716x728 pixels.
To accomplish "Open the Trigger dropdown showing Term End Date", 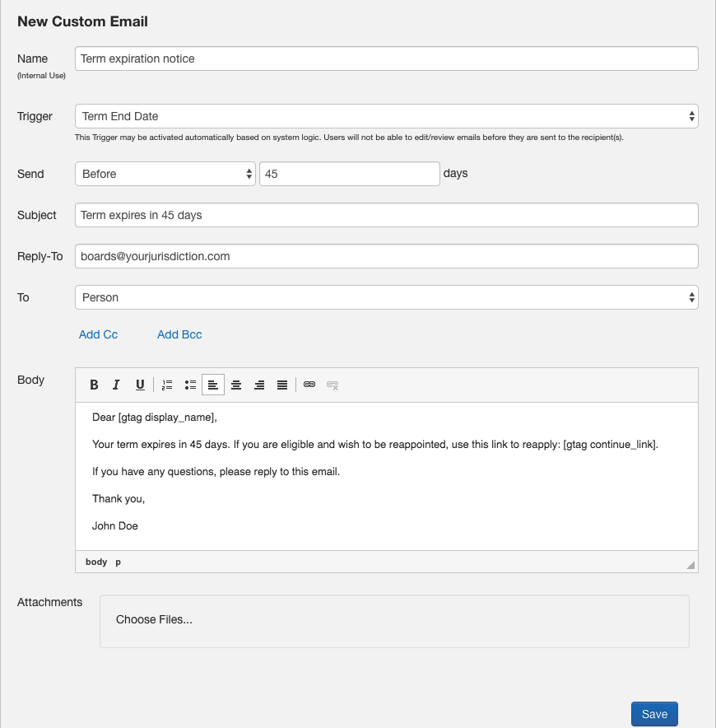I will pyautogui.click(x=386, y=116).
